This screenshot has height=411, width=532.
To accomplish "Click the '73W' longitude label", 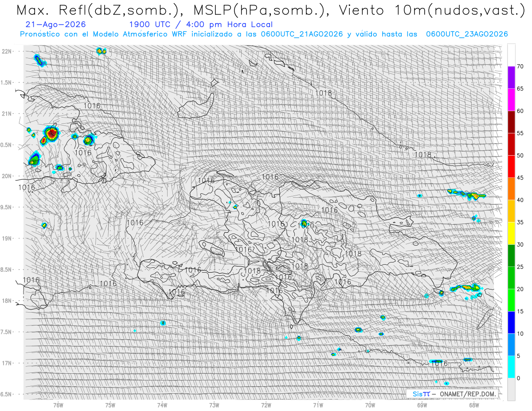I will [x=214, y=405].
